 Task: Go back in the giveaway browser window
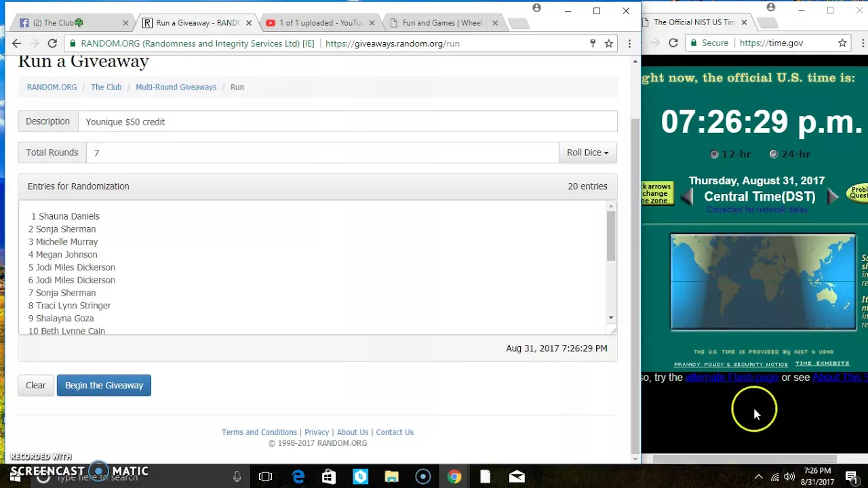click(x=16, y=43)
